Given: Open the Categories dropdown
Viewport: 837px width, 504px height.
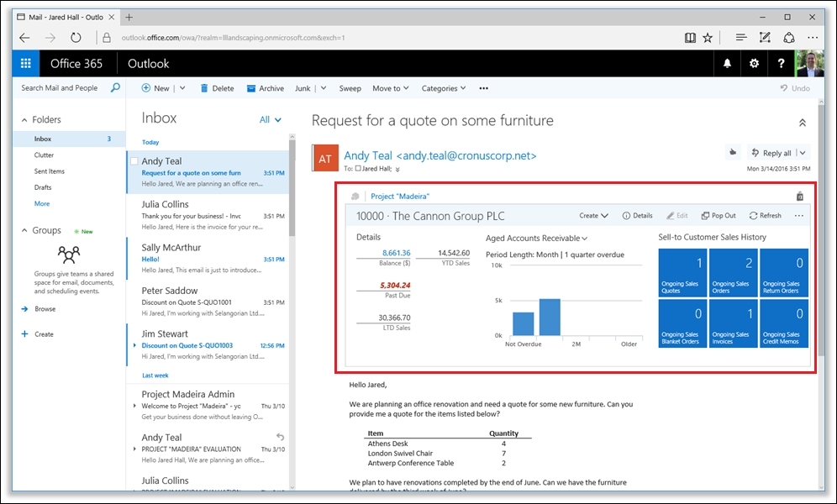Looking at the screenshot, I should (444, 88).
